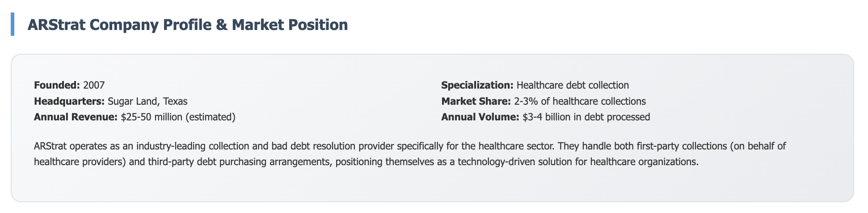Image resolution: width=868 pixels, height=213 pixels.
Task: Click the Annual Volume label
Action: pos(480,117)
